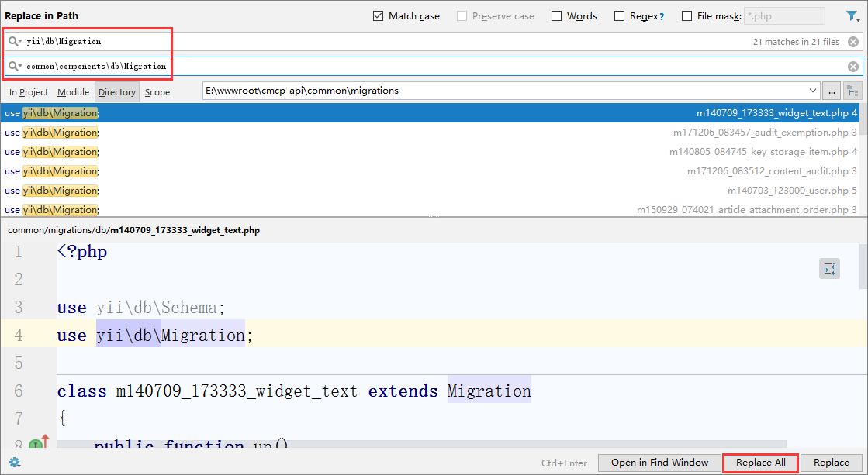The image size is (868, 475).
Task: Open the settings gear at bottom left
Action: (x=14, y=463)
